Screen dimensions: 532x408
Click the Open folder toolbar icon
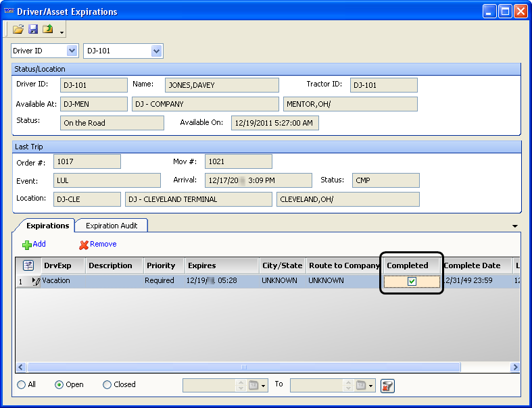coord(18,30)
